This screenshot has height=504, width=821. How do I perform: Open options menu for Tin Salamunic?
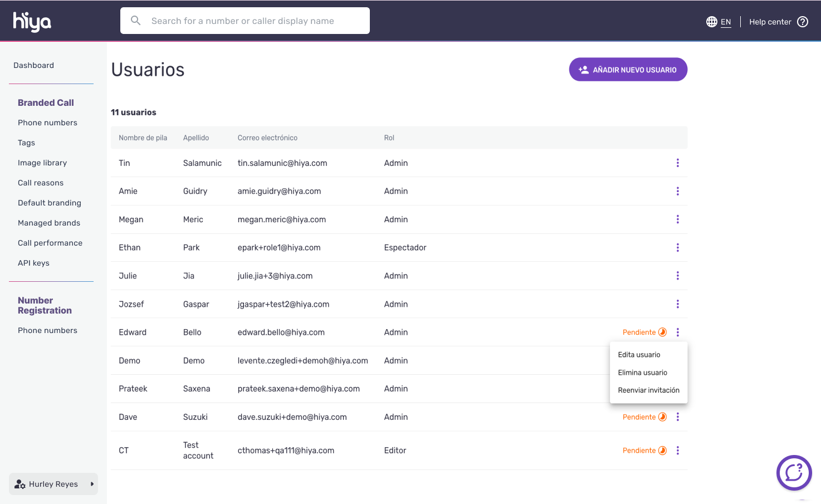tap(677, 163)
